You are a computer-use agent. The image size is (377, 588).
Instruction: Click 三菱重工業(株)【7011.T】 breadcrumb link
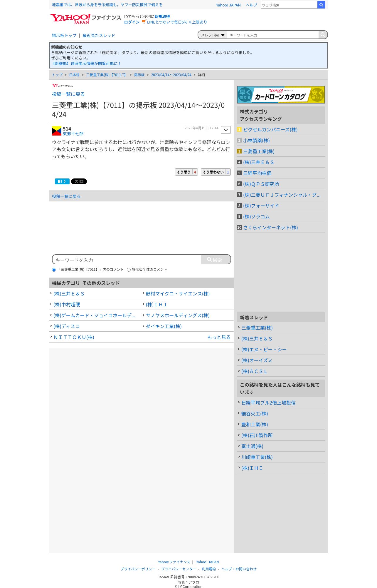point(107,75)
